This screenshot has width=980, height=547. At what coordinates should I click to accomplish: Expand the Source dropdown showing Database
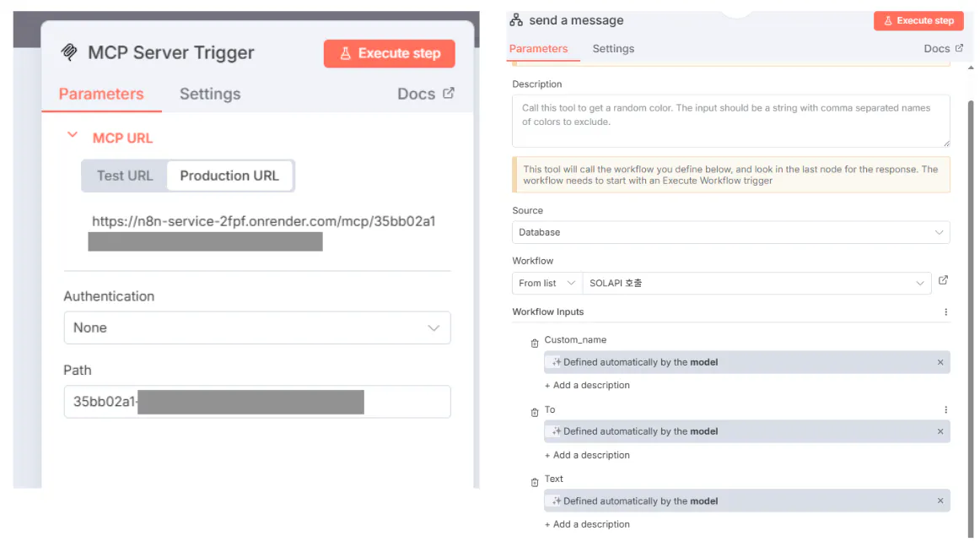point(730,232)
